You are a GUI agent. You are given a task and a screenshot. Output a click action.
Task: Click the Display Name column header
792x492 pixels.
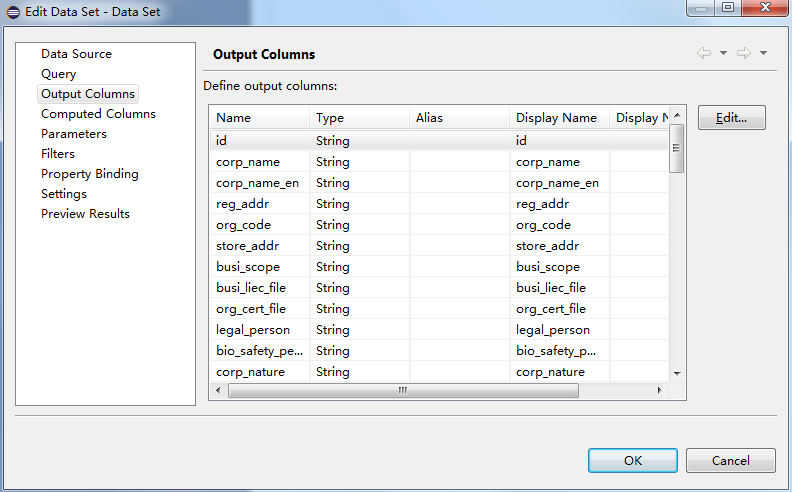559,118
